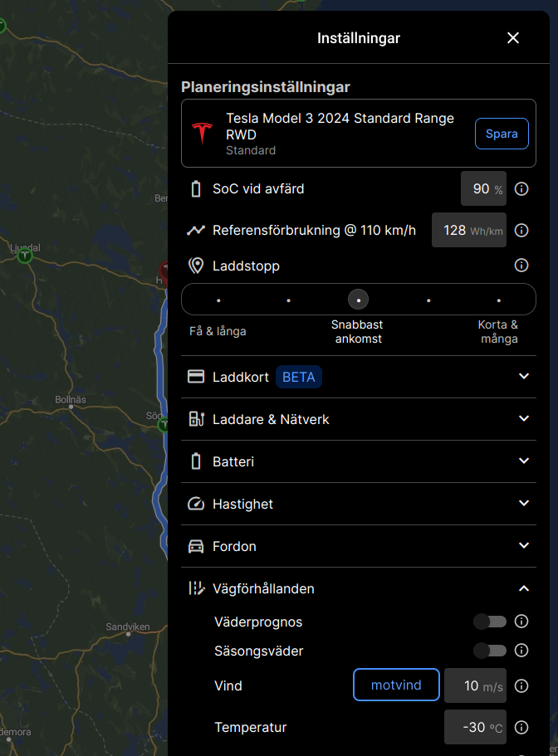Expand the Hastighet section

point(524,504)
